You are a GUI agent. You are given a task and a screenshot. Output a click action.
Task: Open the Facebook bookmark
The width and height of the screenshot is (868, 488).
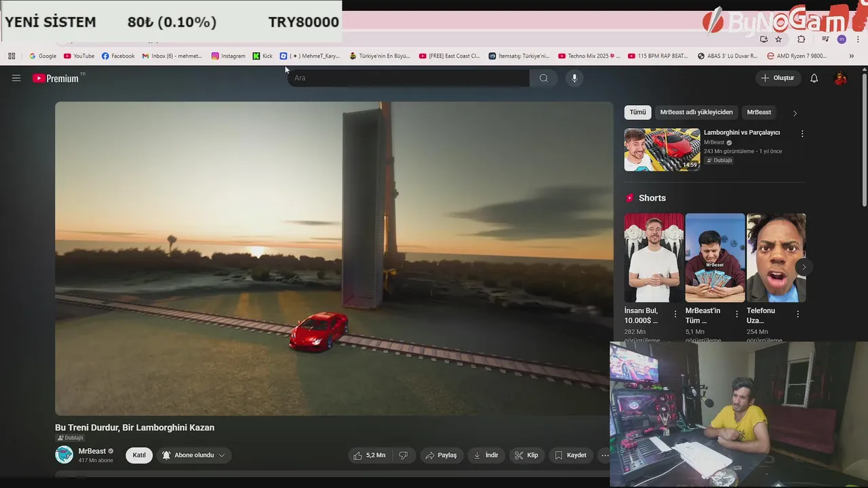click(118, 56)
